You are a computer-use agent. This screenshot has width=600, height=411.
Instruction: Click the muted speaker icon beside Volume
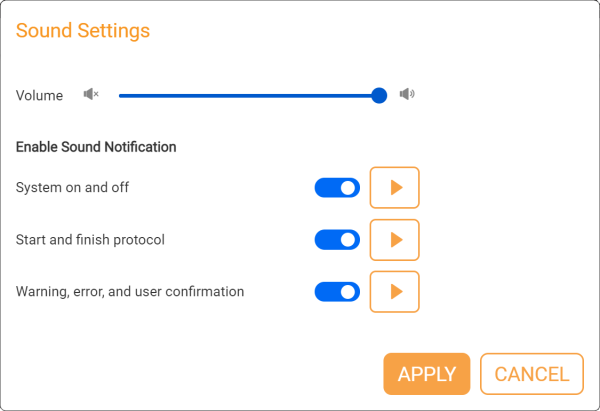(x=91, y=95)
